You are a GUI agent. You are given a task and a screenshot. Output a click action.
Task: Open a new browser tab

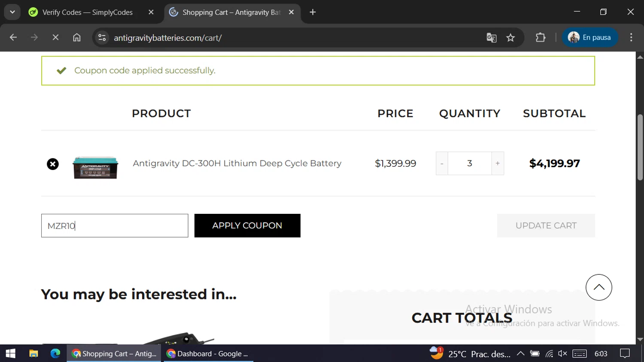pos(313,12)
